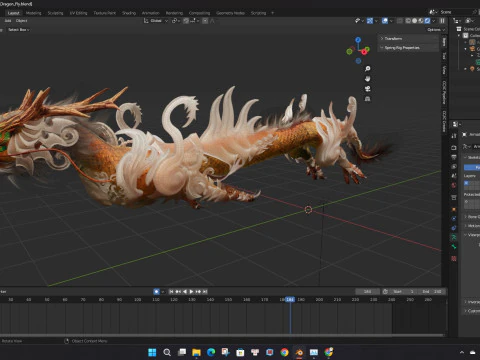Switch to the Animation workspace tab

click(151, 13)
